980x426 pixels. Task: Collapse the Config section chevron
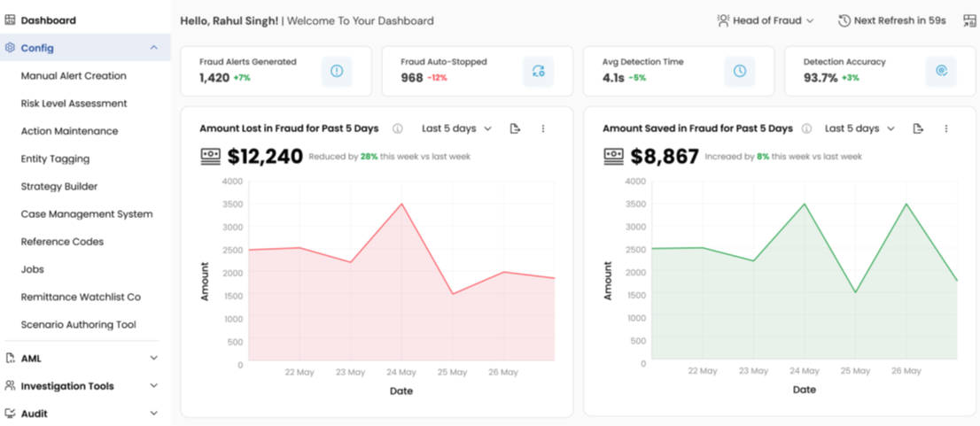(154, 48)
